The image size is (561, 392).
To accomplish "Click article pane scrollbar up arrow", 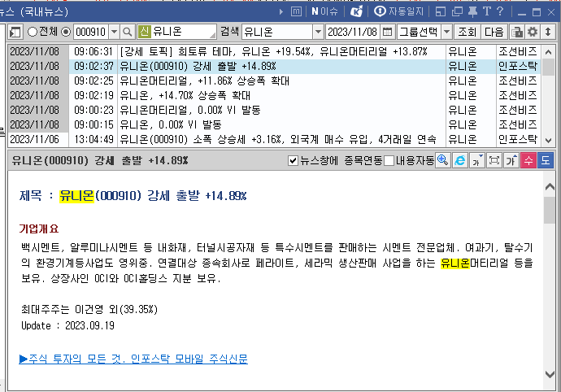I will (x=550, y=186).
